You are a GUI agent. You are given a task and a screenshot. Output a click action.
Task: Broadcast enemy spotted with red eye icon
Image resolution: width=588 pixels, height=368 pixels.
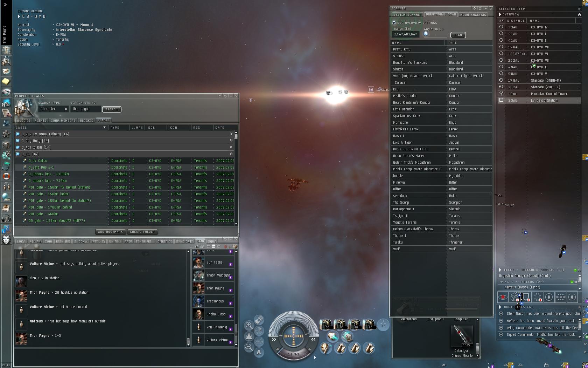[503, 297]
